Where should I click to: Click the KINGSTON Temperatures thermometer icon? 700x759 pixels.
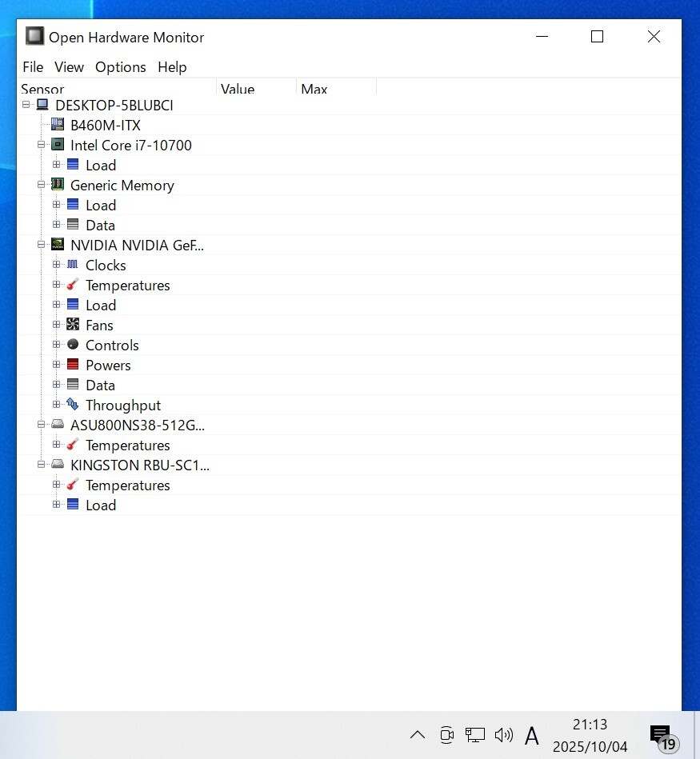(73, 484)
